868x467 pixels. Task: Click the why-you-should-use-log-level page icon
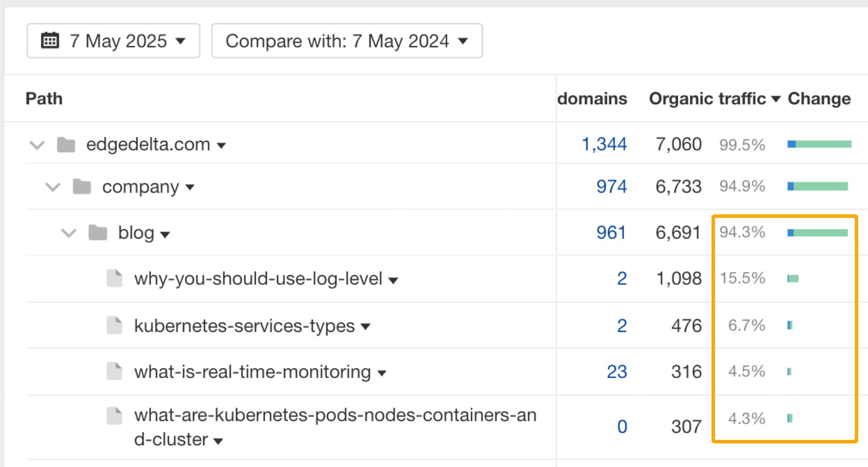[x=114, y=279]
